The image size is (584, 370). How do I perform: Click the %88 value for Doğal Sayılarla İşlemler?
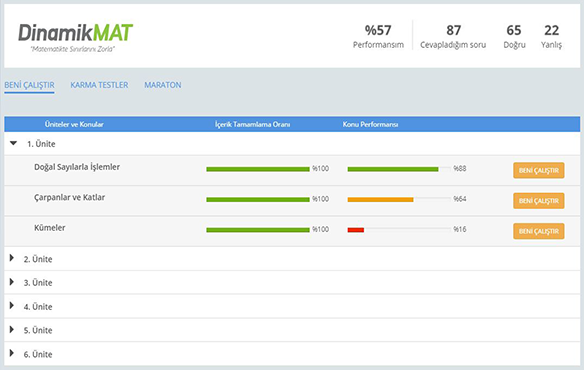(x=460, y=168)
